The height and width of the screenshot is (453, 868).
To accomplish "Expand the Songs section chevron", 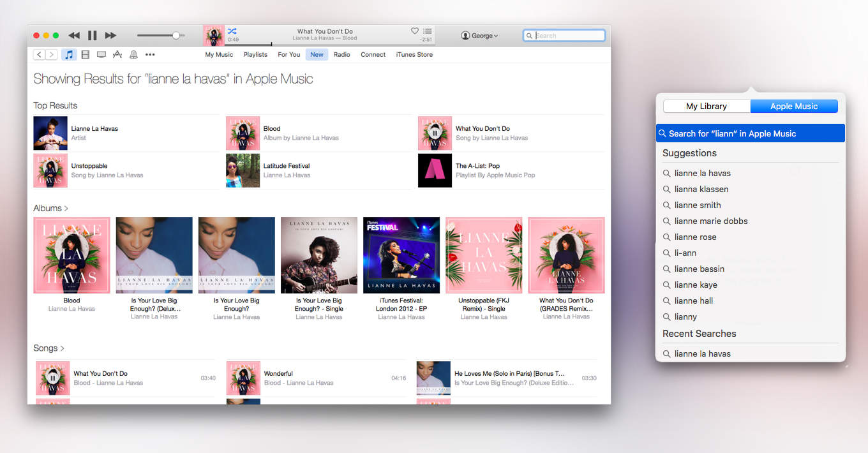I will tap(63, 348).
